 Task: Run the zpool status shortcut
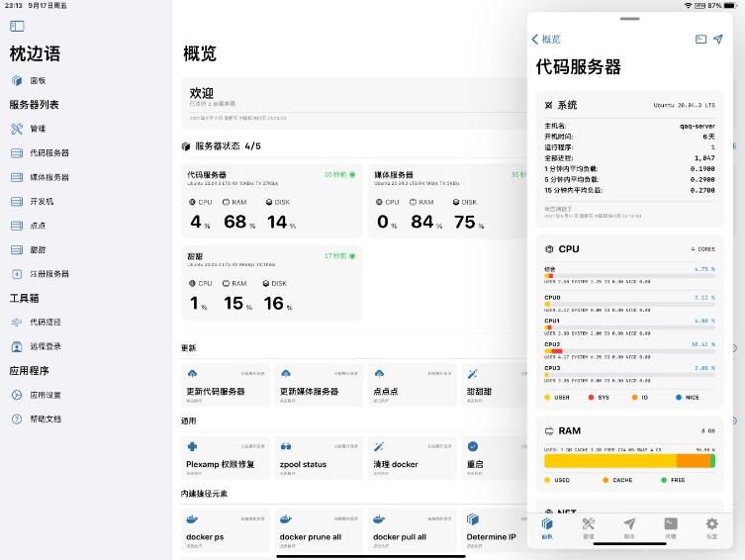(x=318, y=458)
